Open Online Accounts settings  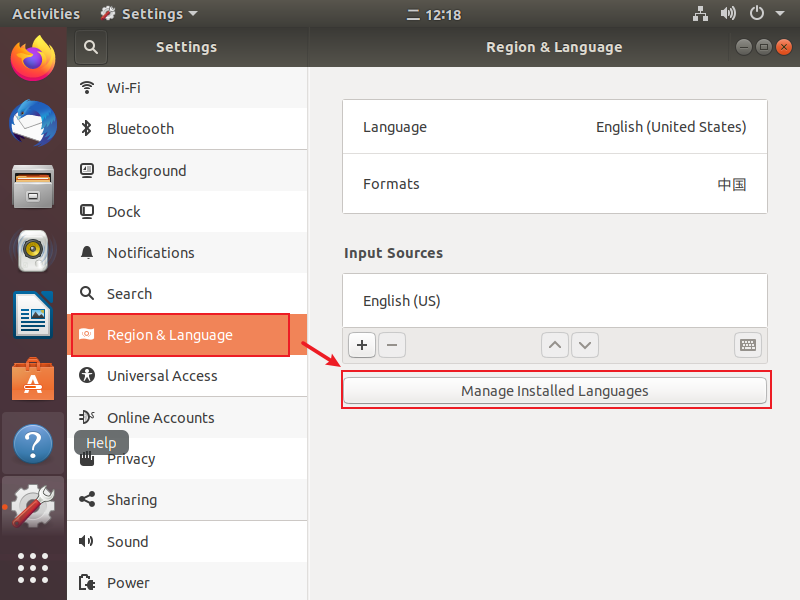pos(187,417)
